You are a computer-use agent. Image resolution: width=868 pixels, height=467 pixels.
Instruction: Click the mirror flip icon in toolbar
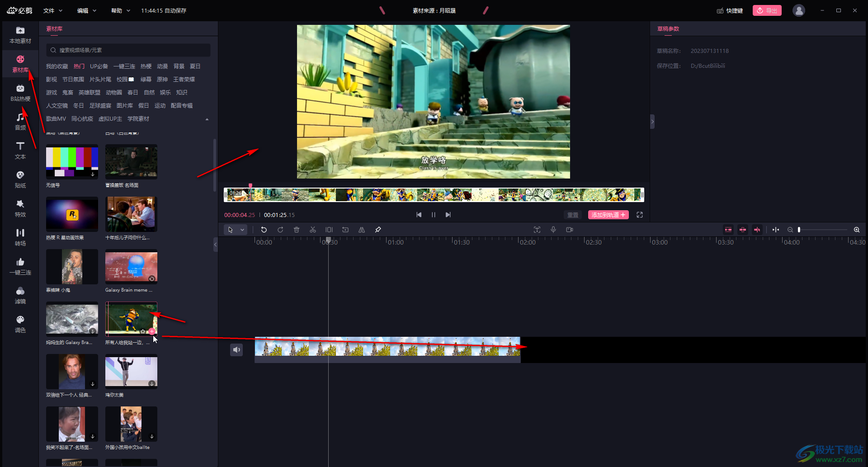362,230
